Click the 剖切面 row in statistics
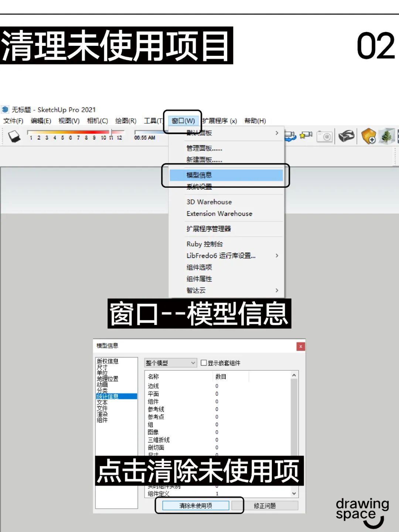The image size is (399, 532). (x=218, y=447)
